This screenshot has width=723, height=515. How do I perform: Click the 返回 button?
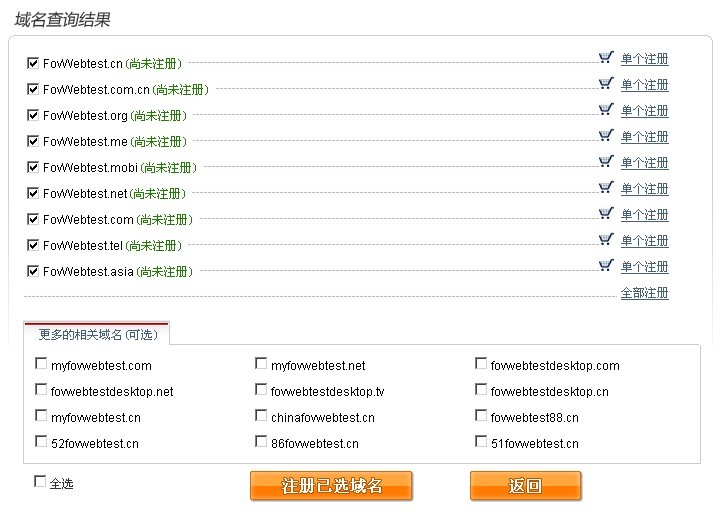coord(525,485)
